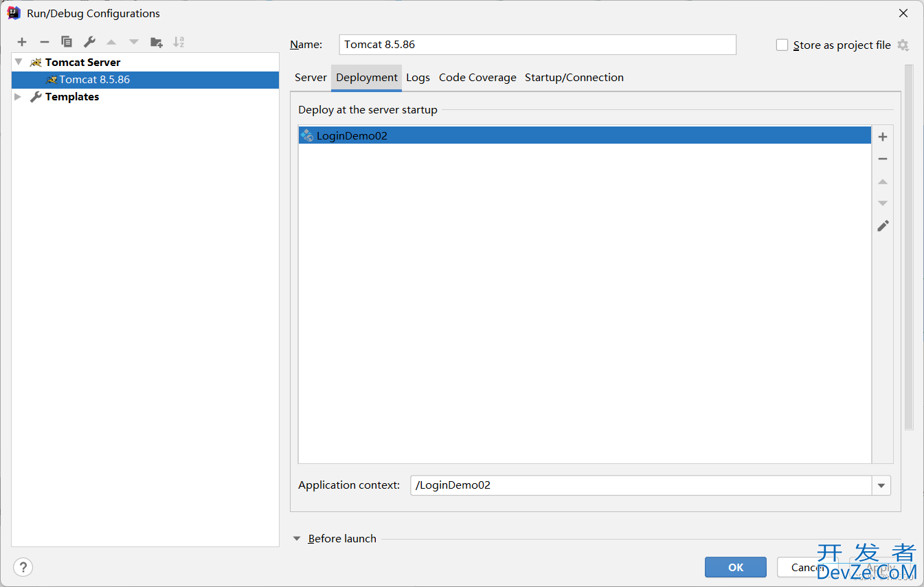924x587 pixels.
Task: Sort configurations alphabetically
Action: 179,42
